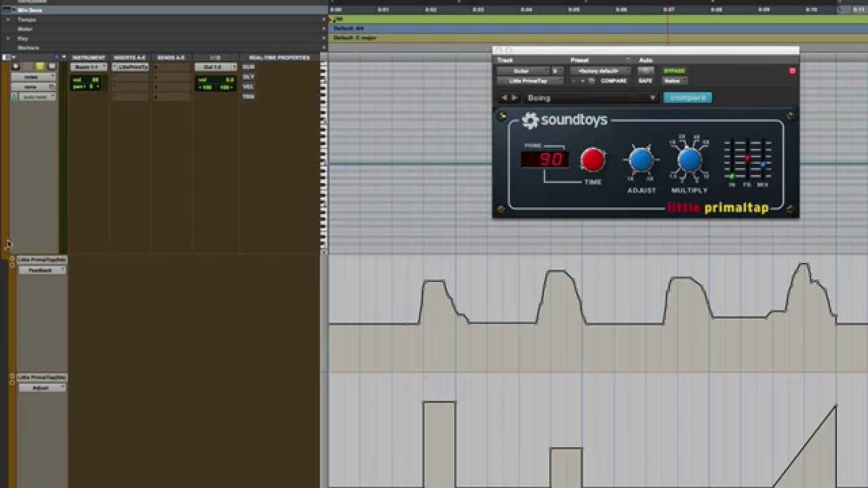Screen dimensions: 868x488
Task: Toggle the plug-in BYPASS button
Action: point(674,70)
